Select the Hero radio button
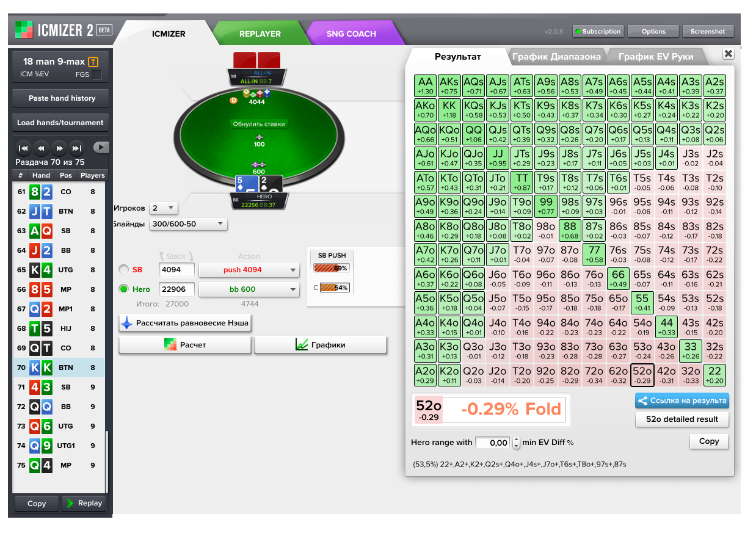 click(124, 289)
